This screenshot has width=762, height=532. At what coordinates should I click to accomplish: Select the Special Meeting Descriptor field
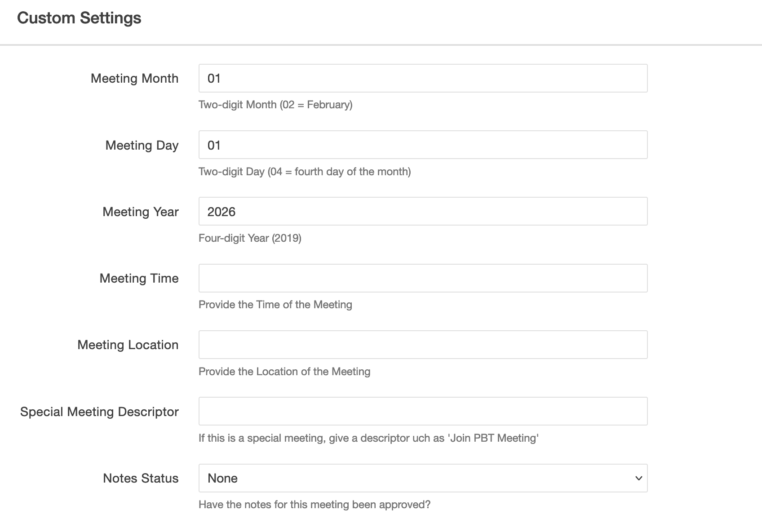(423, 411)
